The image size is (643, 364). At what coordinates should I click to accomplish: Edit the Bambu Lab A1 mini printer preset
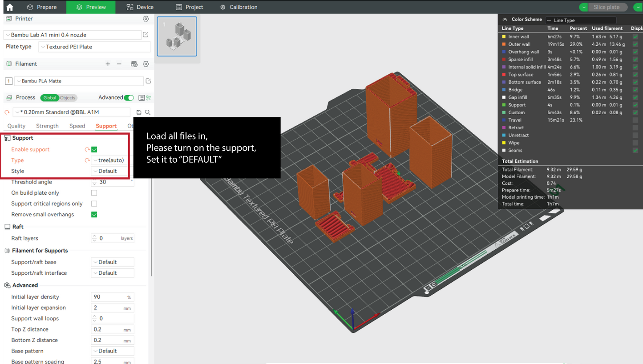point(146,35)
